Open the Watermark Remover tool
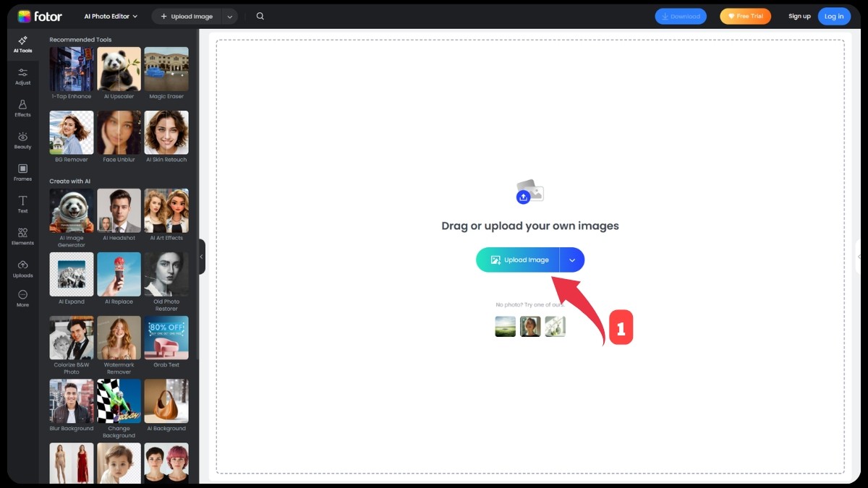 [119, 346]
